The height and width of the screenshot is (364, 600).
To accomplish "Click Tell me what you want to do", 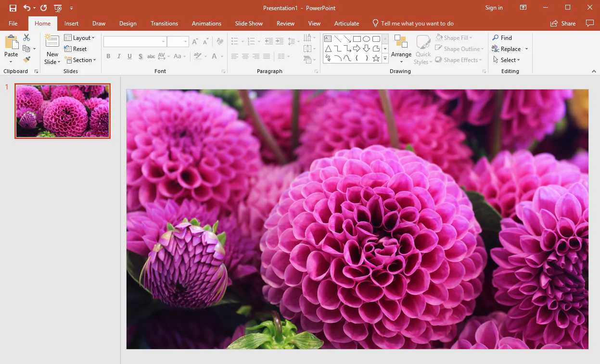I will pyautogui.click(x=413, y=23).
